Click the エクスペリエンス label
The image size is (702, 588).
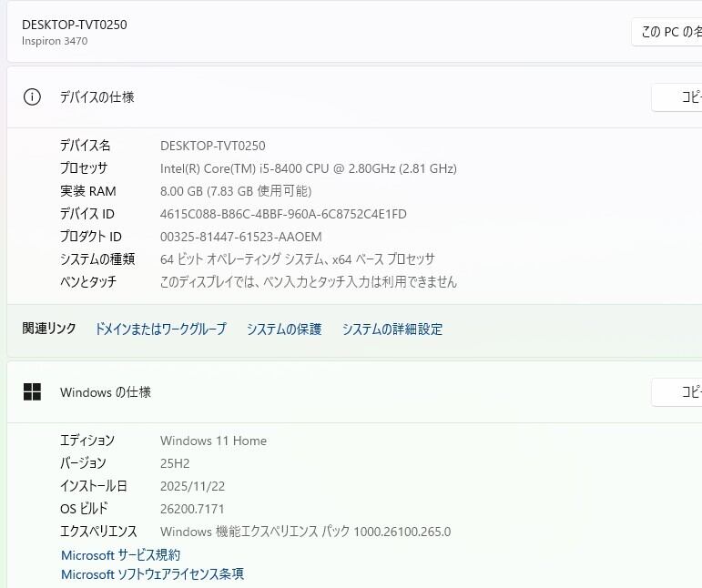[98, 532]
